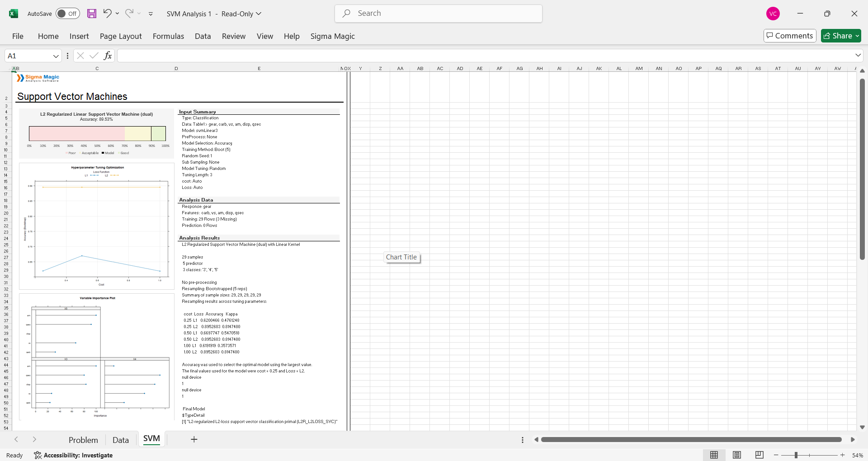Click the Insert Function fx icon
Screen dimensions: 868x461
[108, 56]
